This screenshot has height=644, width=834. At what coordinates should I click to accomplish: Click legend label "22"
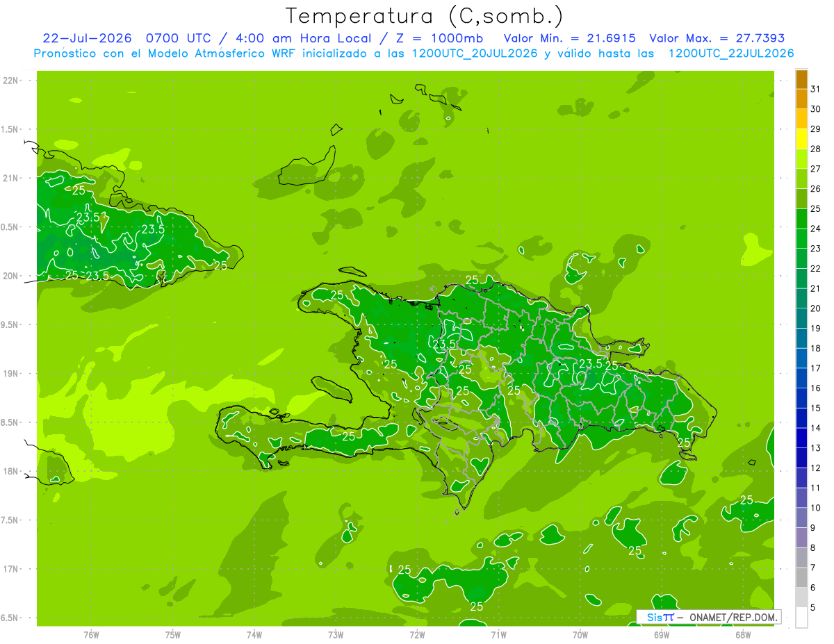pos(816,269)
